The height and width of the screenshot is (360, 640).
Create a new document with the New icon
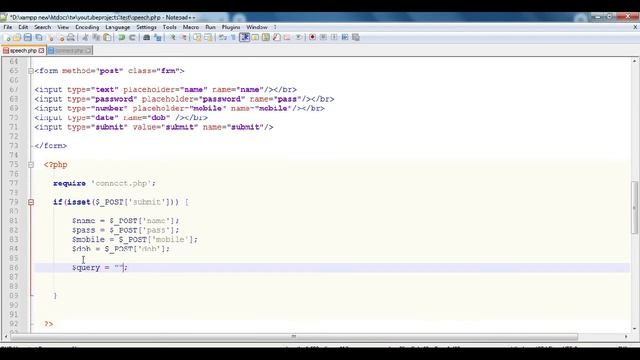point(7,38)
